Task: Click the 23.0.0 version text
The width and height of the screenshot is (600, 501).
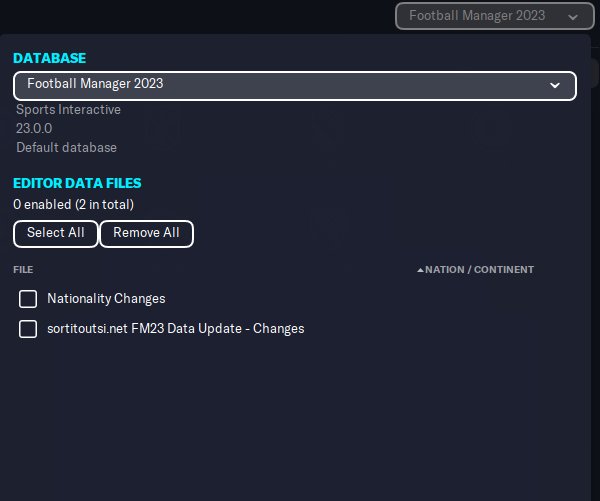Action: click(34, 128)
